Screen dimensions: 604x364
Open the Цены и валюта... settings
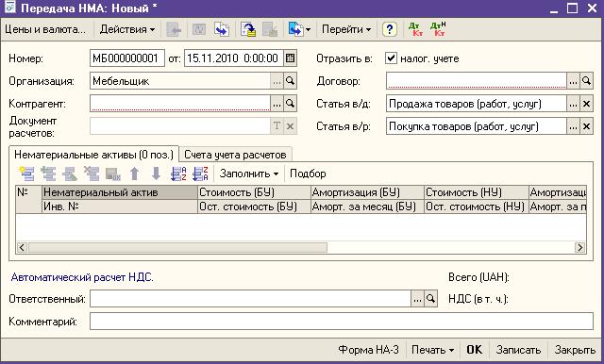[45, 29]
